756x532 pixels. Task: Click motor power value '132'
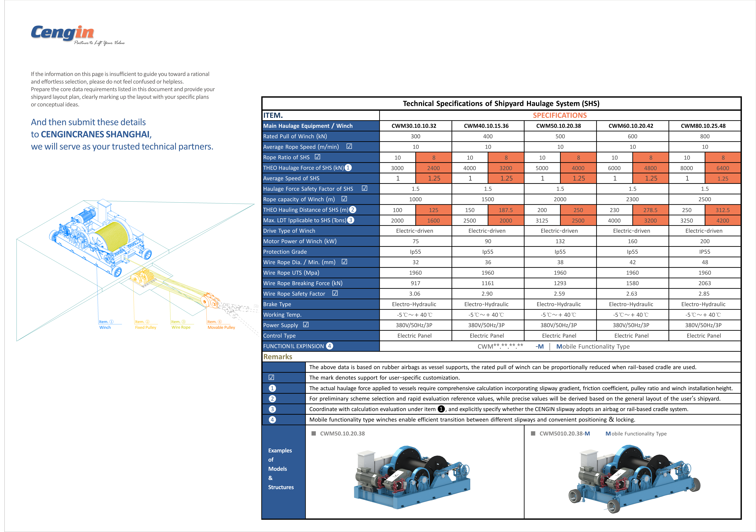560,241
